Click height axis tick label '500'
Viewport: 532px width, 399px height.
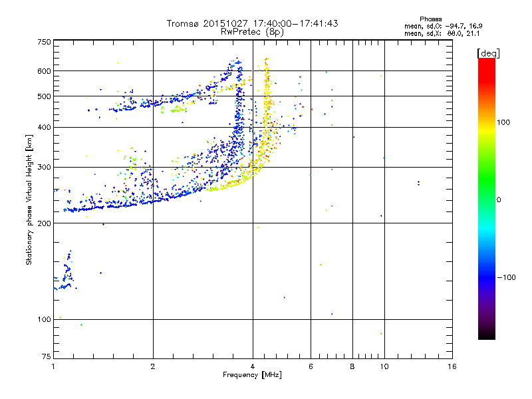pos(45,96)
